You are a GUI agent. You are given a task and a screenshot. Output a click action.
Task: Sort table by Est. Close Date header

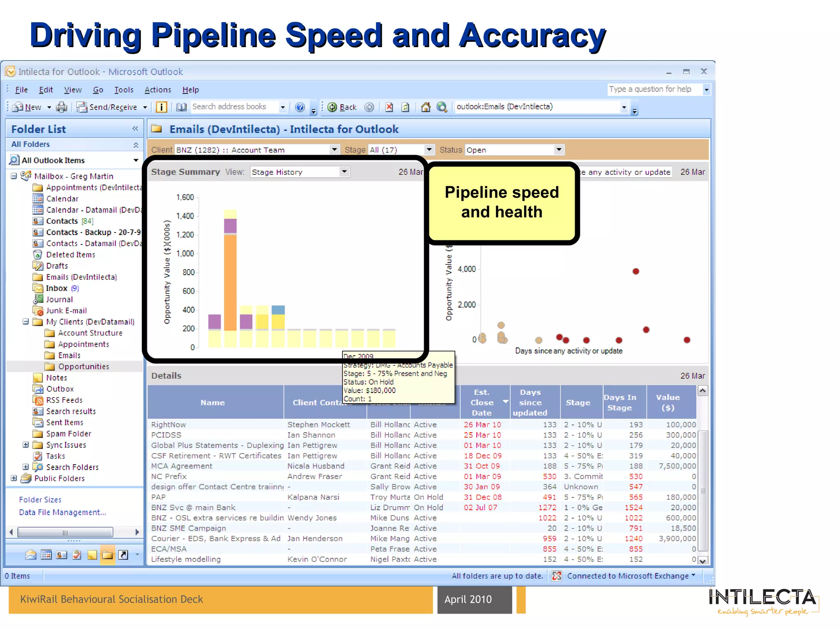coord(485,402)
